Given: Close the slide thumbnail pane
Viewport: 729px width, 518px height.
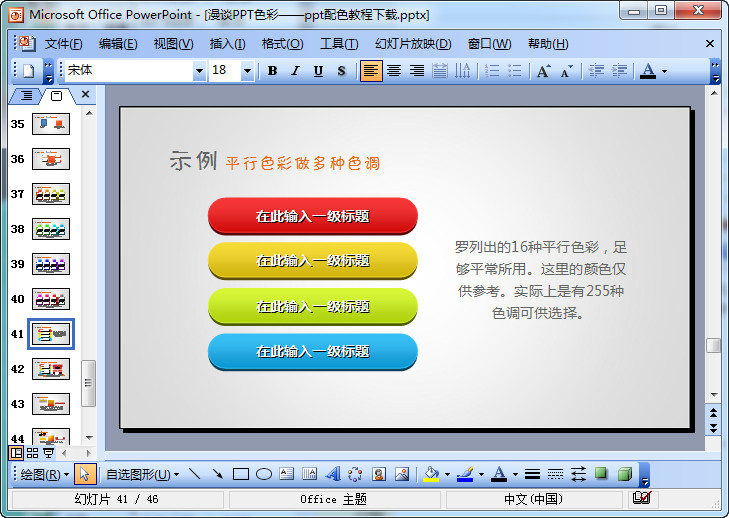Looking at the screenshot, I should tap(86, 94).
